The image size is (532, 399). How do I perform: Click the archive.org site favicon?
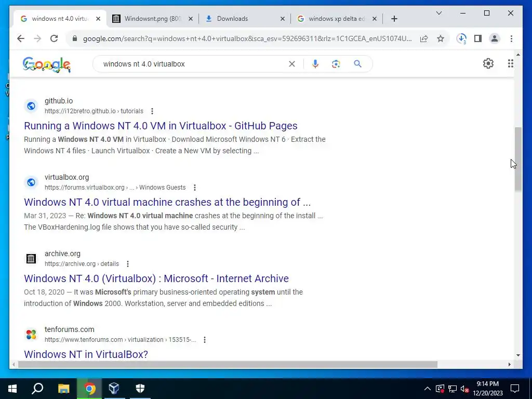point(31,259)
